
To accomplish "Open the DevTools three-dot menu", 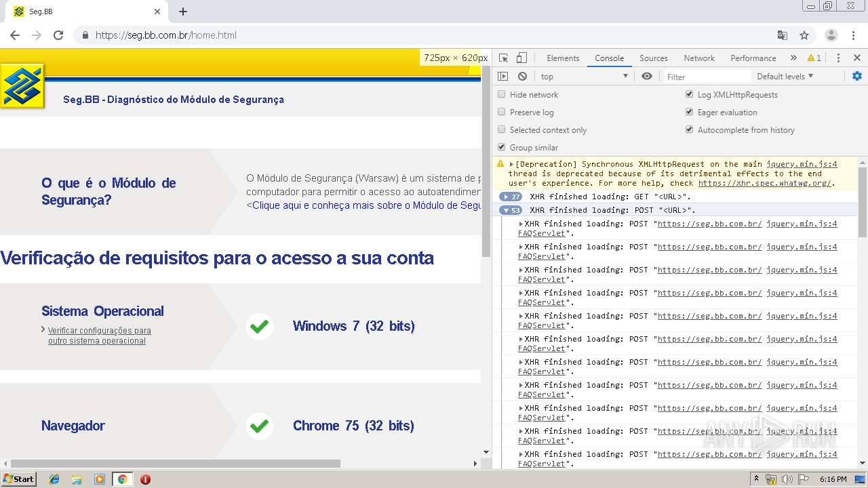I will [x=838, y=58].
